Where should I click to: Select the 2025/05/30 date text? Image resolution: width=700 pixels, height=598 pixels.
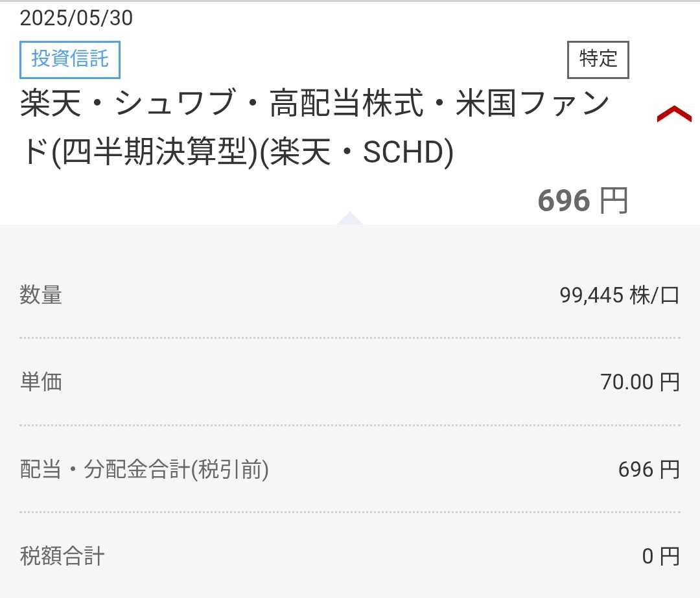[x=76, y=18]
